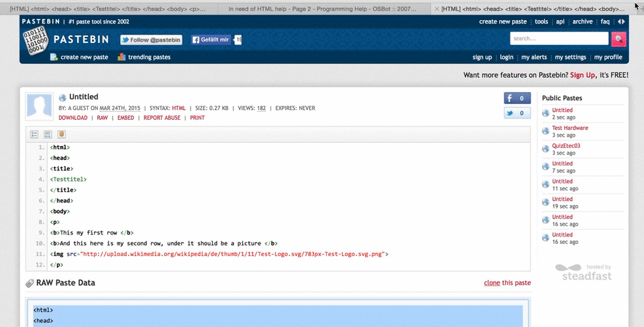Viewport: 644px width, 327px height.
Task: Click globe icon beside QuizEtec03 paste
Action: click(545, 149)
